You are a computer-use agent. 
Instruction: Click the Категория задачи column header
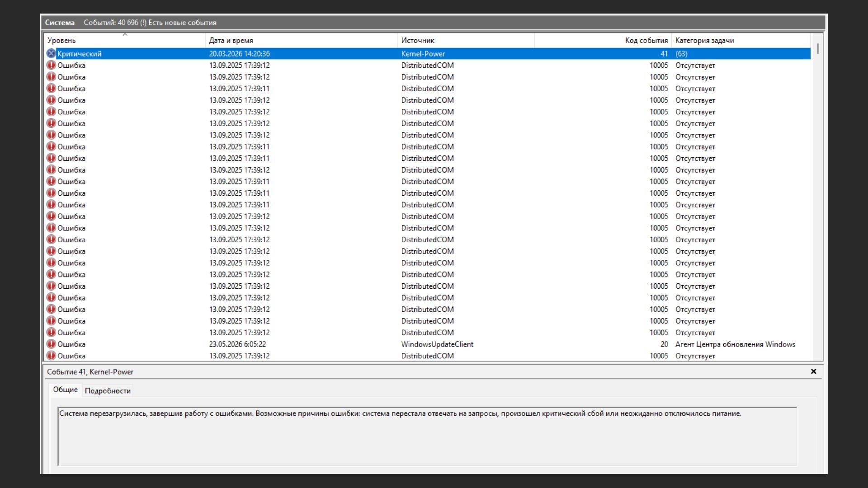741,40
